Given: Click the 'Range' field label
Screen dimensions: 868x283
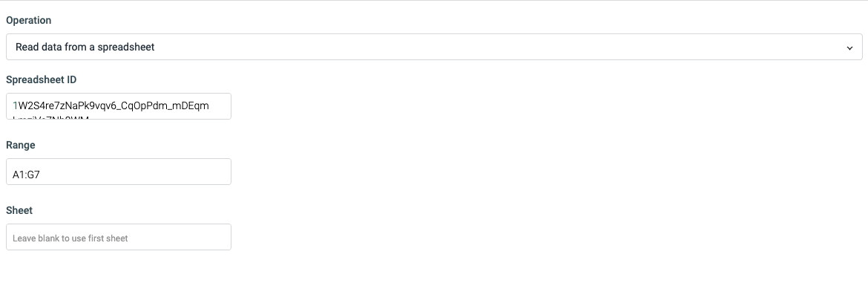Looking at the screenshot, I should (x=21, y=145).
